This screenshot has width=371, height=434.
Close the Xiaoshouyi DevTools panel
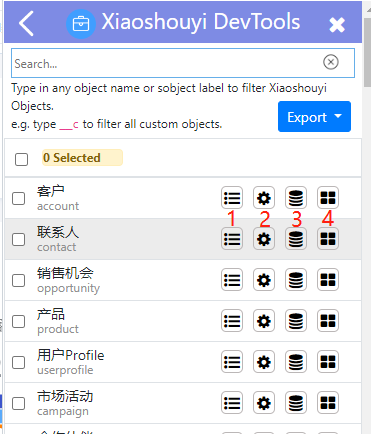(x=337, y=25)
